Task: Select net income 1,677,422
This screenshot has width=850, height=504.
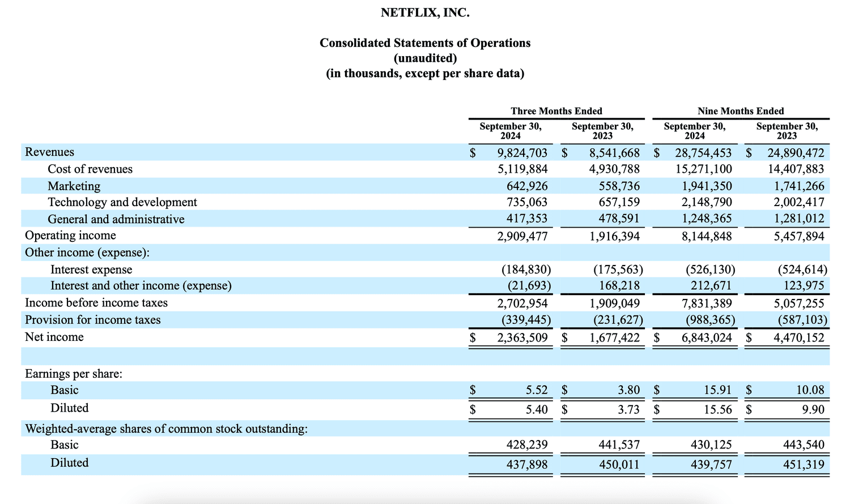Action: pos(614,338)
